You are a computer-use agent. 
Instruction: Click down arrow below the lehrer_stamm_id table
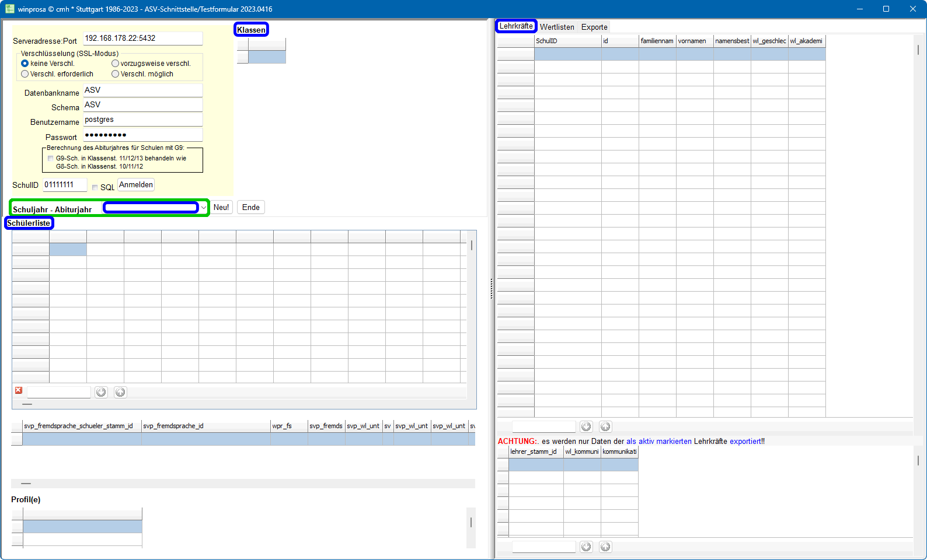pos(586,547)
